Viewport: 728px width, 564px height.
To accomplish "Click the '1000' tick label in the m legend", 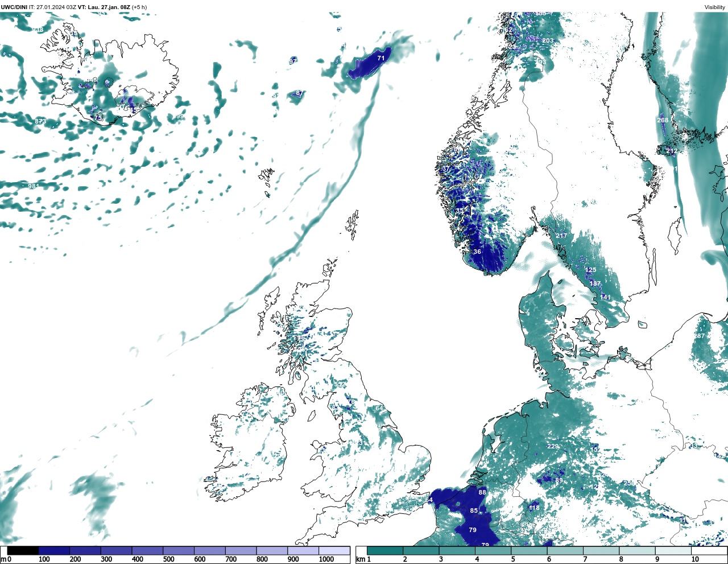I will 326,559.
